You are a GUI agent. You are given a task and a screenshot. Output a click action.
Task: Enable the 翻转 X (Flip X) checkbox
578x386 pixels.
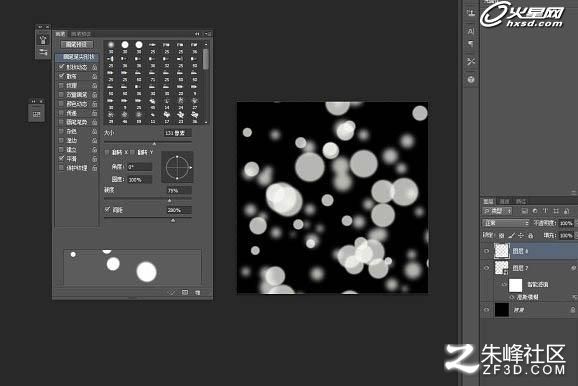tap(107, 152)
